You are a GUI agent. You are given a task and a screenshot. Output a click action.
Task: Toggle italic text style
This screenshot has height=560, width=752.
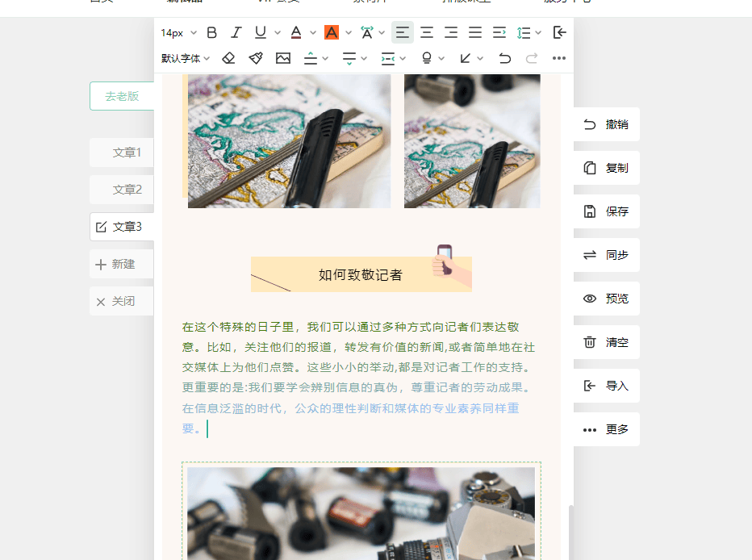[x=236, y=32]
